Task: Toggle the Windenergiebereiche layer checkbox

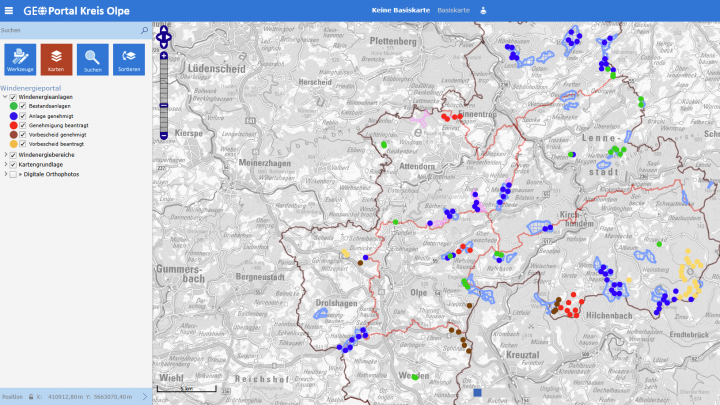Action: pos(13,155)
